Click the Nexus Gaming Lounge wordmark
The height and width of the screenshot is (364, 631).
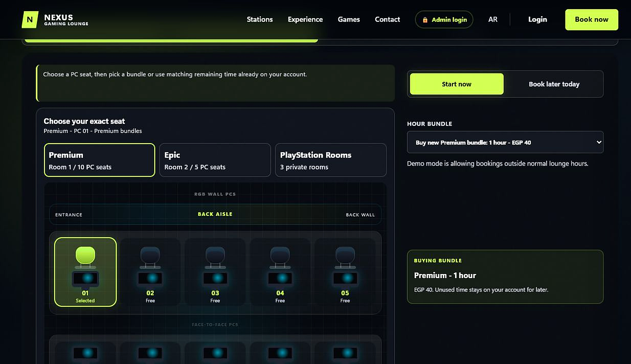pos(66,20)
